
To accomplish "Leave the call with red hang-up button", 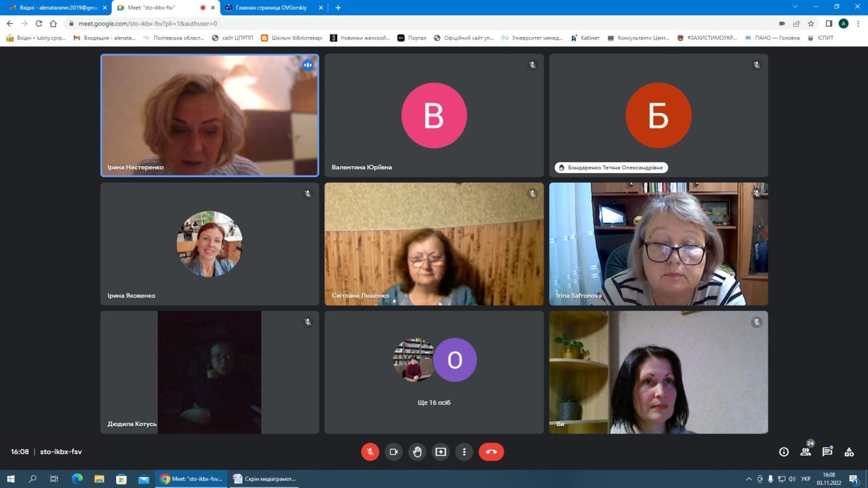I will 491,452.
